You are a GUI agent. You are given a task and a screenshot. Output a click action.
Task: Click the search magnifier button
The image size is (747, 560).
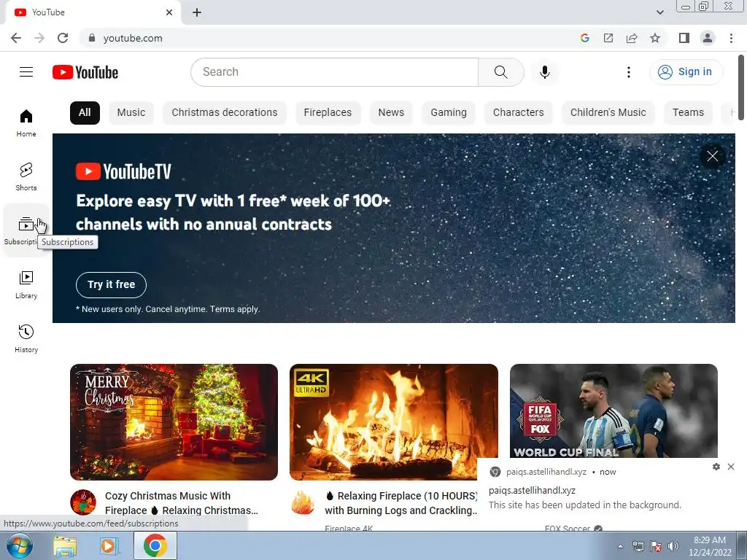coord(500,72)
